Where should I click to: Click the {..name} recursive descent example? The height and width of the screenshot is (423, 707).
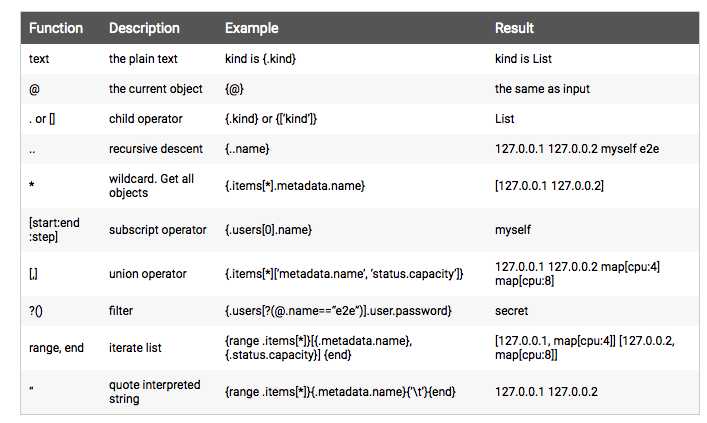[x=253, y=149]
